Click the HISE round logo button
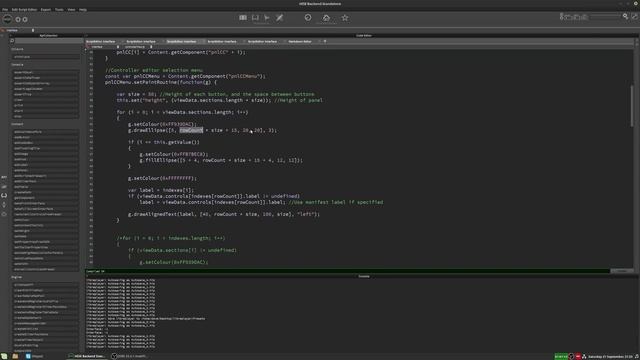This screenshot has height=360, width=640. tap(7, 19)
